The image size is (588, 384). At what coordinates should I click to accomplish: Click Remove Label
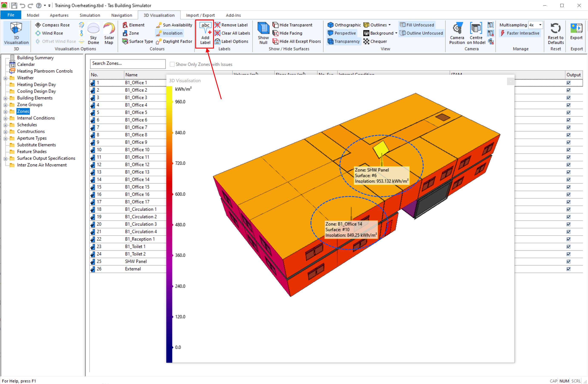[x=231, y=25]
